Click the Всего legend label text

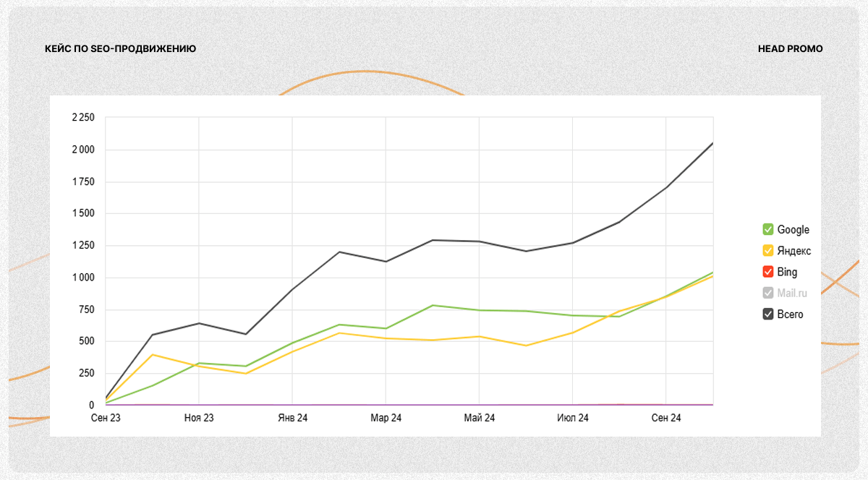[x=790, y=314]
